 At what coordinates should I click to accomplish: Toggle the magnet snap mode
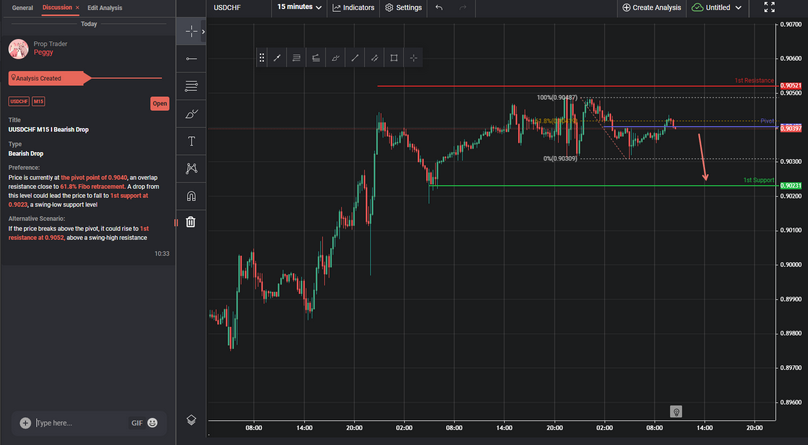click(x=191, y=196)
